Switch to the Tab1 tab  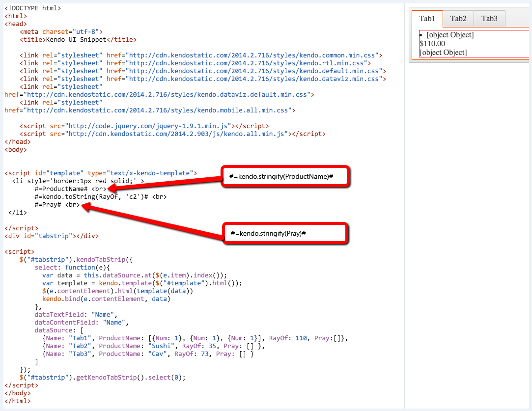point(427,19)
